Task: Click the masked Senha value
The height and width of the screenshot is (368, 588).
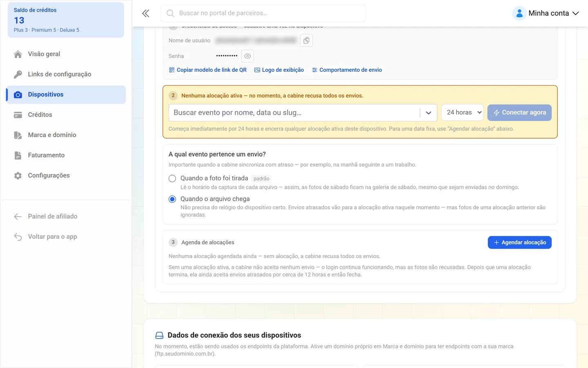Action: point(227,56)
